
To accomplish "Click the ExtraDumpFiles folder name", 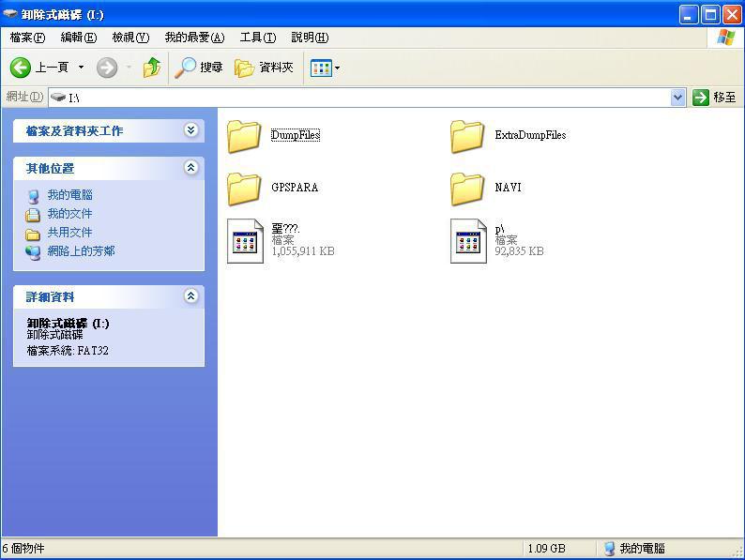I will click(x=531, y=135).
